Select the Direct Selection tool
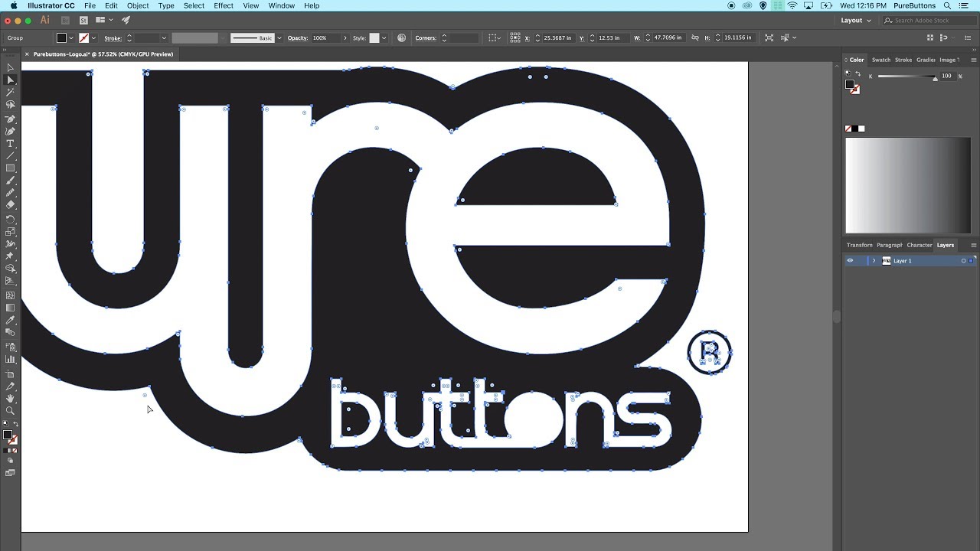Viewport: 980px width, 551px height. click(10, 80)
